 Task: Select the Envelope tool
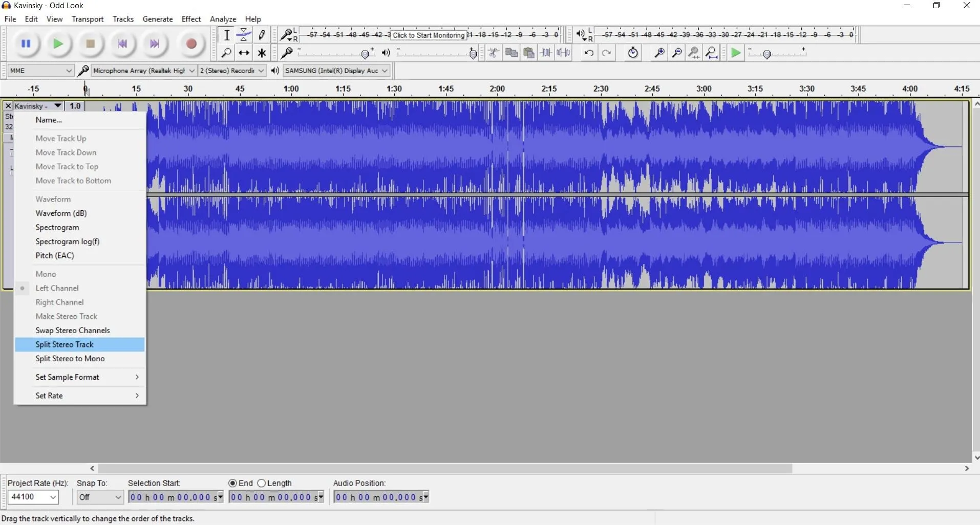point(244,35)
